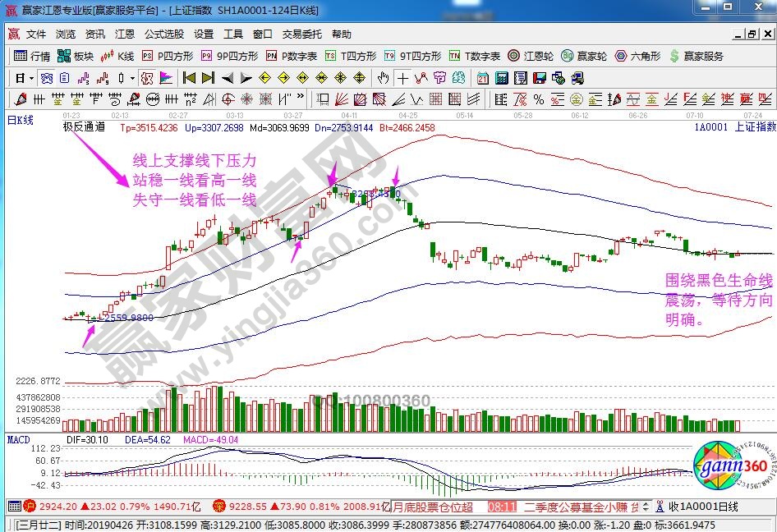
Task: Click the 赢家服务 button
Action: tap(698, 56)
